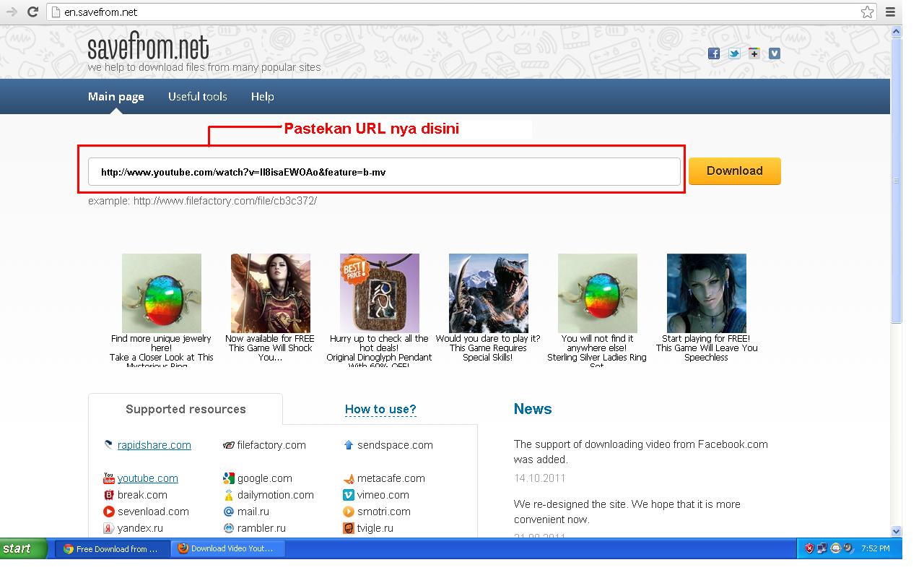924x578 pixels.
Task: Open the rapidshare.com link
Action: (x=154, y=445)
